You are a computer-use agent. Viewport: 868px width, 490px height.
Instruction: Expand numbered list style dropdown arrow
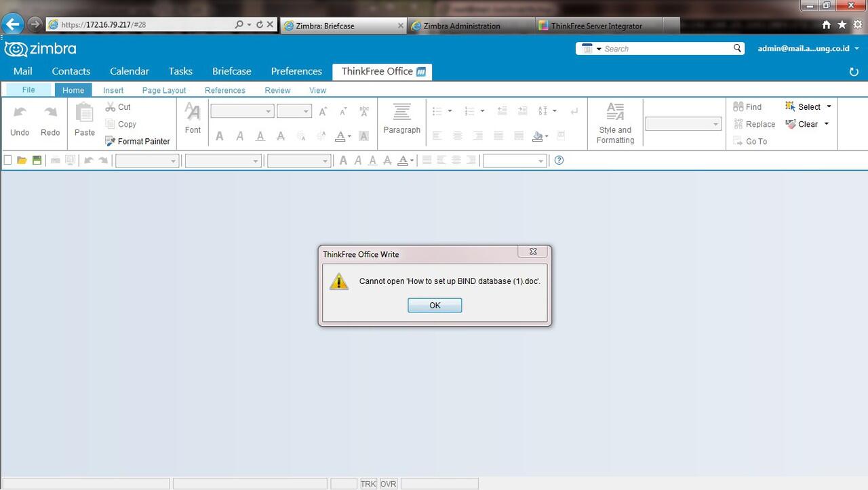pos(482,111)
